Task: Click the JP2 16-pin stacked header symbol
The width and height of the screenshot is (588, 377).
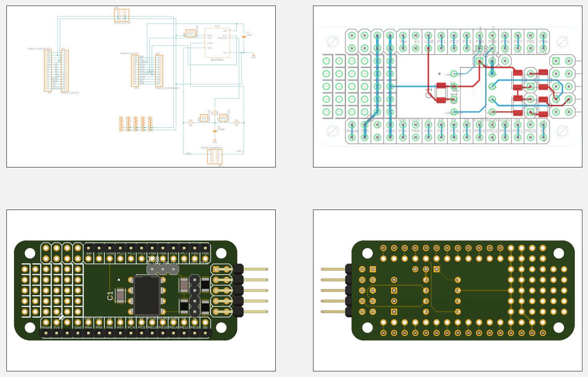Action: (48, 71)
